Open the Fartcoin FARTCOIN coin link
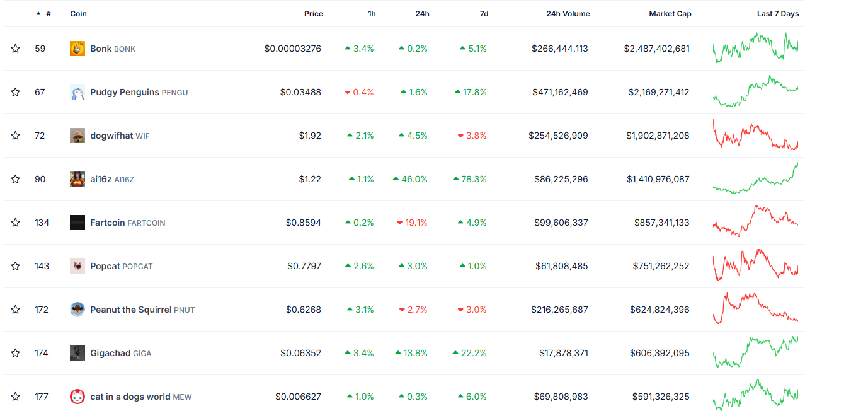The width and height of the screenshot is (868, 411). [128, 223]
